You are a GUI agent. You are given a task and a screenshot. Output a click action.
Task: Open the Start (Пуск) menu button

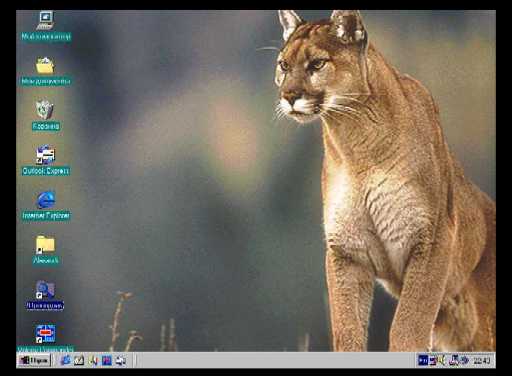33,360
